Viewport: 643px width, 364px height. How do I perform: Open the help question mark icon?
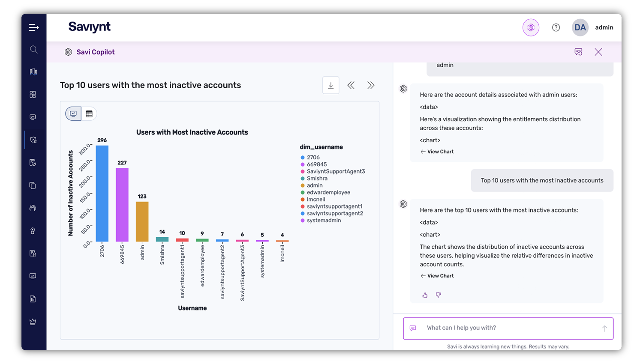[556, 27]
